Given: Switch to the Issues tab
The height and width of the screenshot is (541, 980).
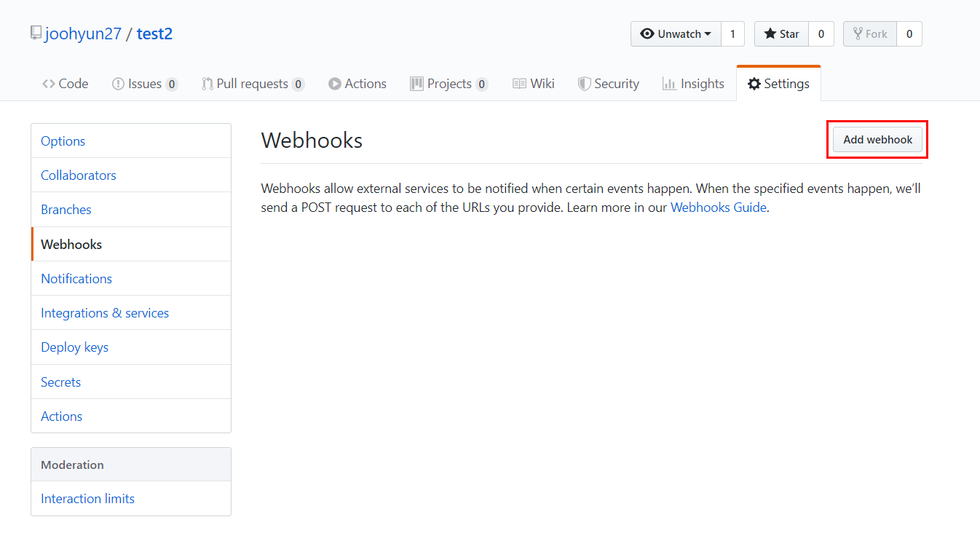Looking at the screenshot, I should tap(144, 84).
